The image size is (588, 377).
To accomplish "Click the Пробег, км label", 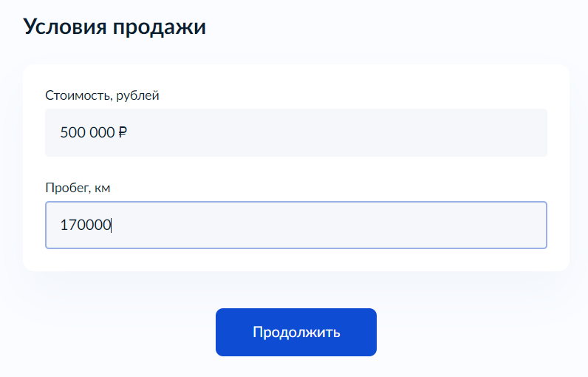I will 78,188.
